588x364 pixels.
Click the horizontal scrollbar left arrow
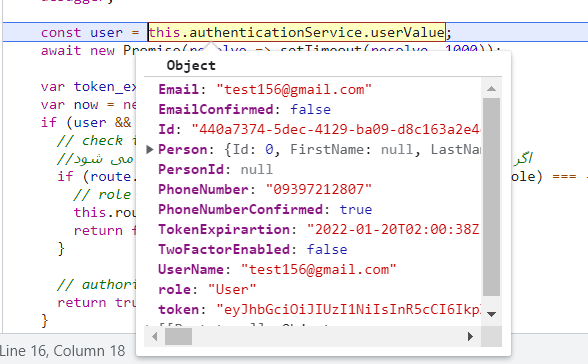click(x=154, y=336)
